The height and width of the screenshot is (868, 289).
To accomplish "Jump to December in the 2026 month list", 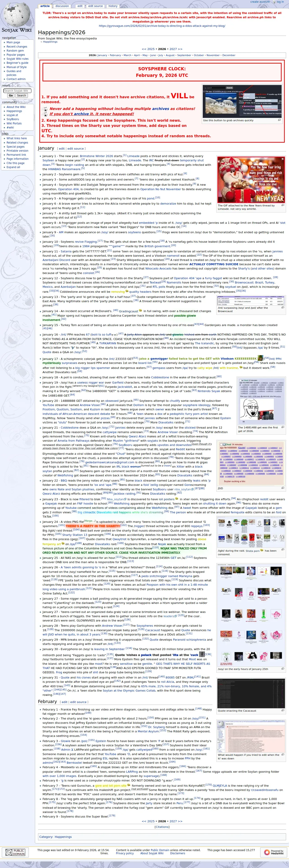I will 229,55.
